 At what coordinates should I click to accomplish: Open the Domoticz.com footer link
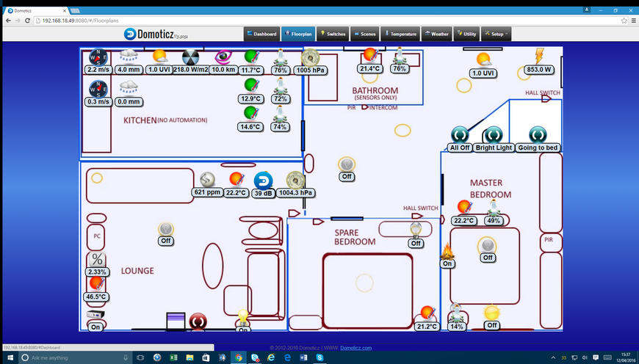tap(357, 347)
